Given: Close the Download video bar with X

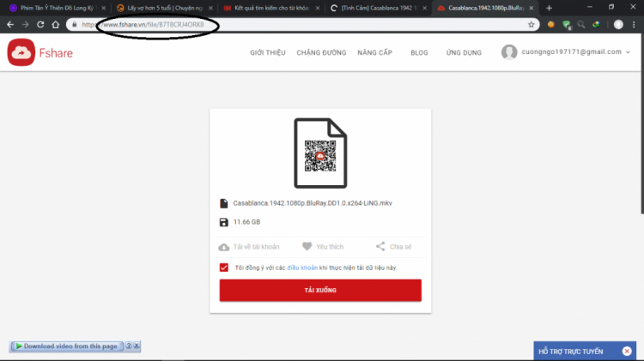Looking at the screenshot, I should 137,346.
